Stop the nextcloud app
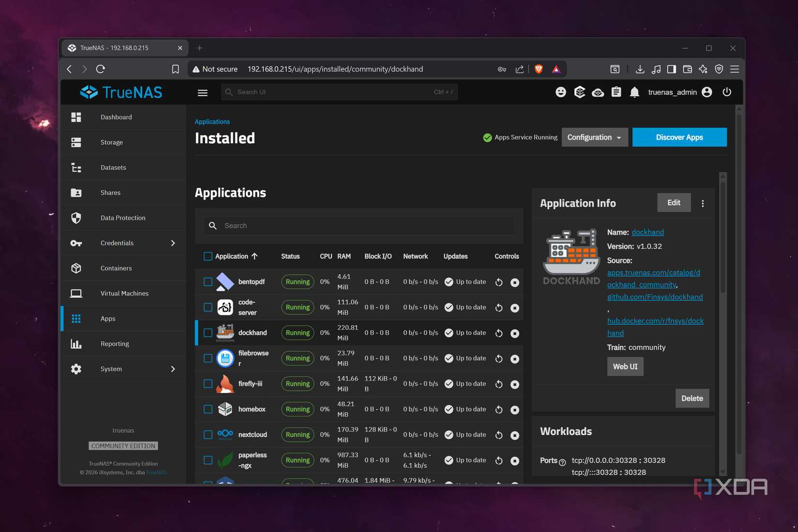The height and width of the screenshot is (532, 798). pyautogui.click(x=515, y=435)
